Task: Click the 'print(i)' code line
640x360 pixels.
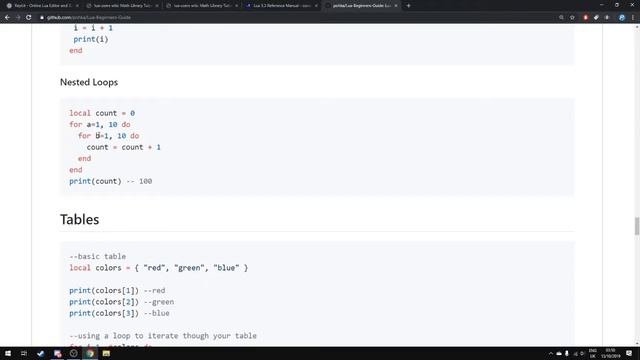Action: click(91, 39)
